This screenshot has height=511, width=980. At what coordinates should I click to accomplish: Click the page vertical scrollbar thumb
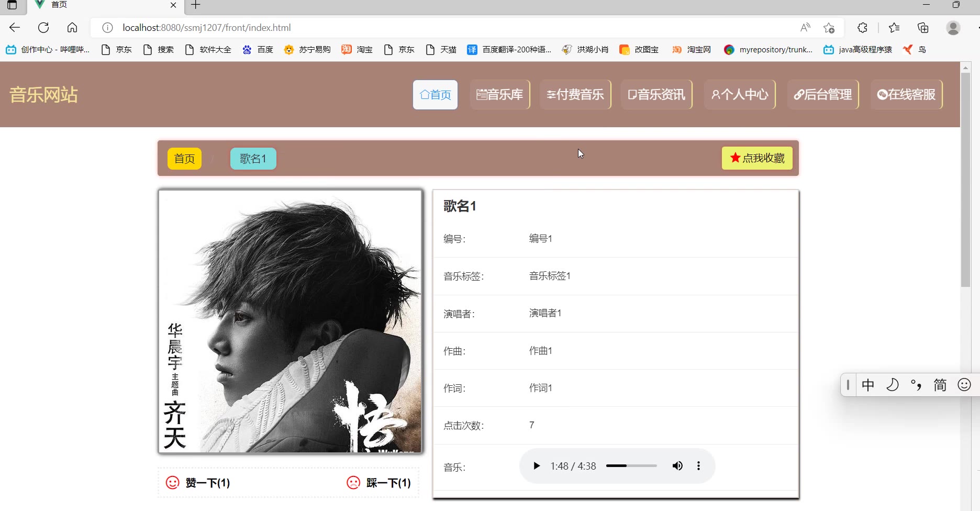pos(966,180)
